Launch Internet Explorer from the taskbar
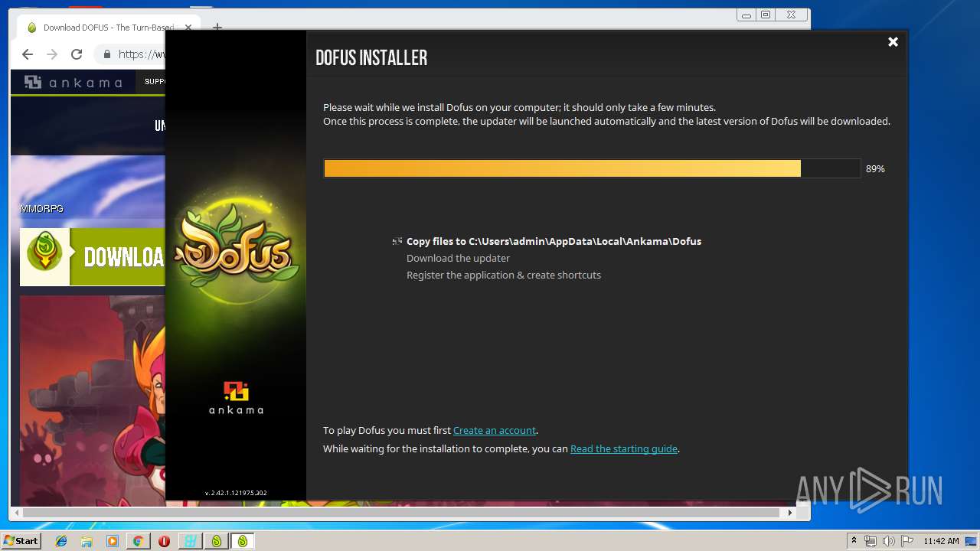 coord(61,541)
